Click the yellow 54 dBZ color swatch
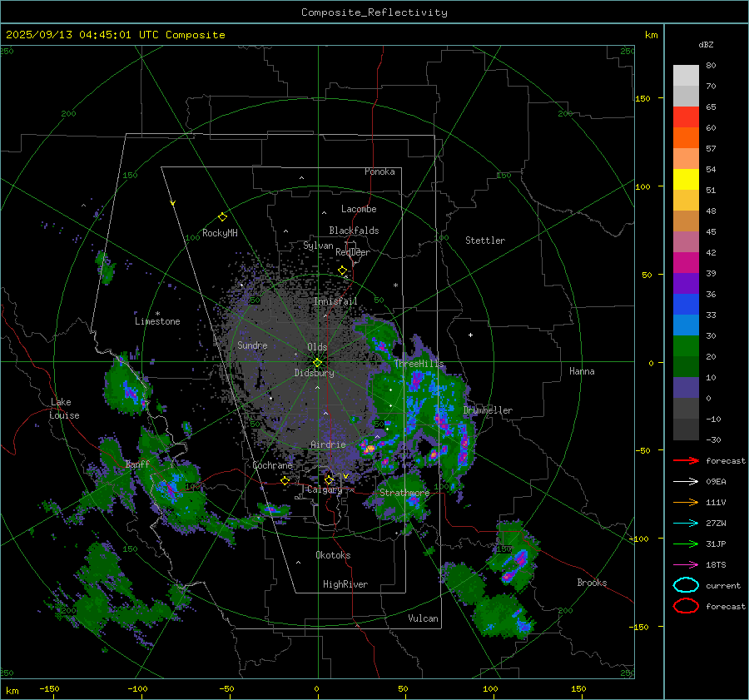Screen dimensions: 749x700 coord(686,179)
